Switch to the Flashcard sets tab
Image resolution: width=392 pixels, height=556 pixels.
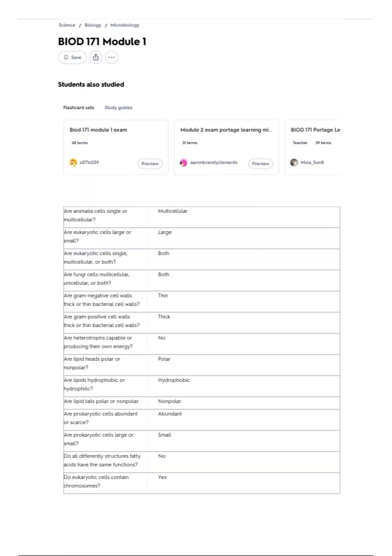[78, 108]
